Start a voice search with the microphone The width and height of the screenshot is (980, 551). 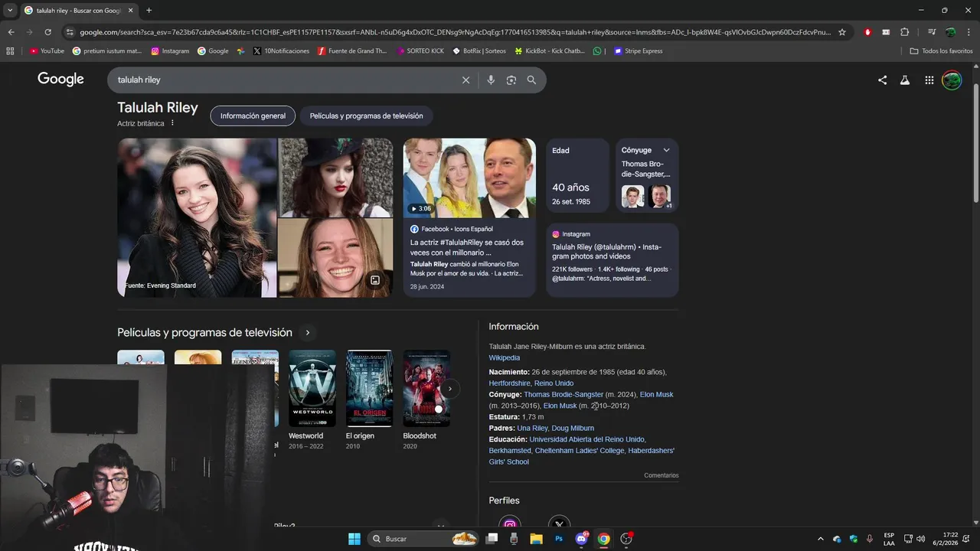491,80
